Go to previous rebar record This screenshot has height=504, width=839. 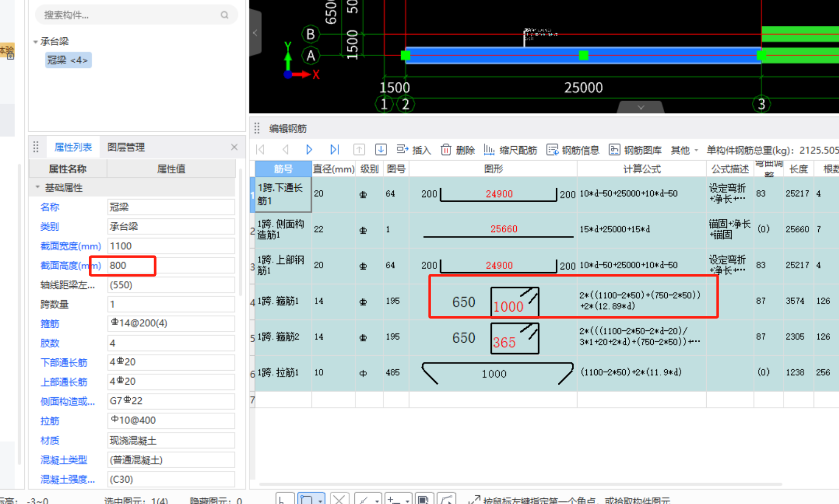(285, 150)
